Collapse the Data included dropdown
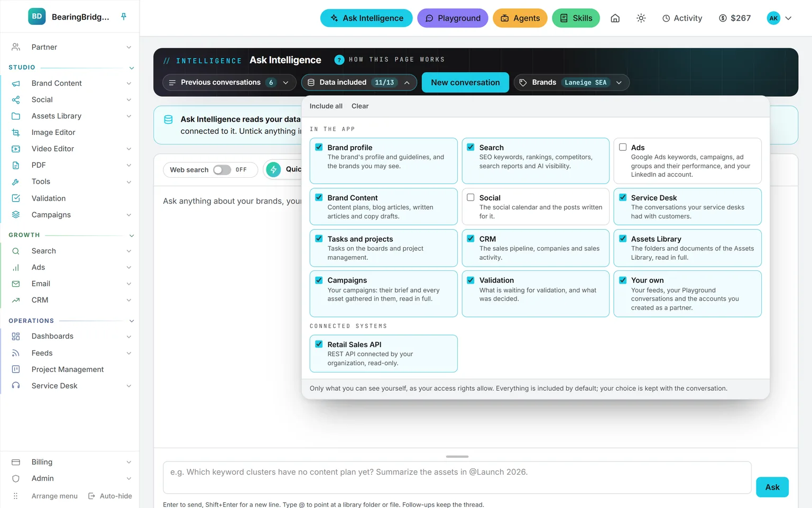The image size is (812, 508). 359,83
